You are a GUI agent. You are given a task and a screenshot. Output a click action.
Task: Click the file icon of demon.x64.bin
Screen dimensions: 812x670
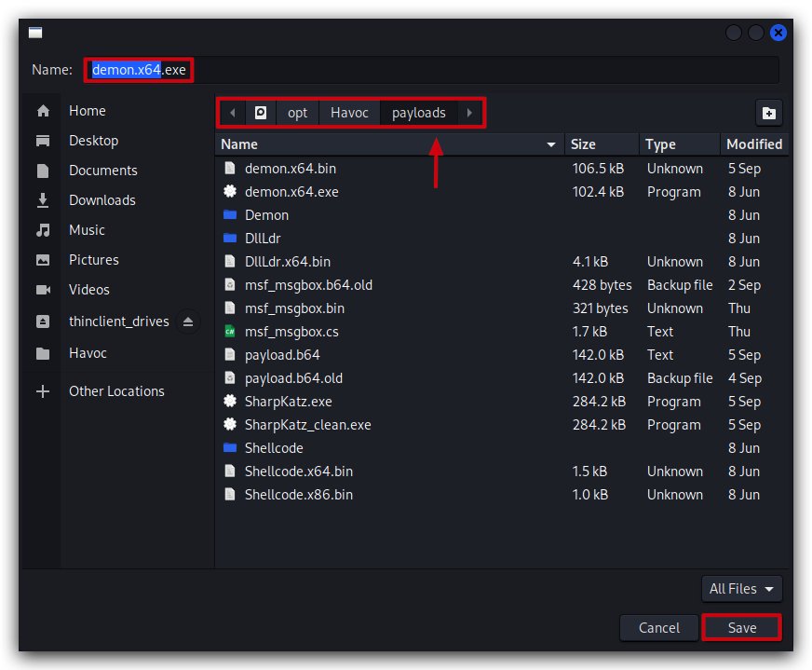pos(230,168)
